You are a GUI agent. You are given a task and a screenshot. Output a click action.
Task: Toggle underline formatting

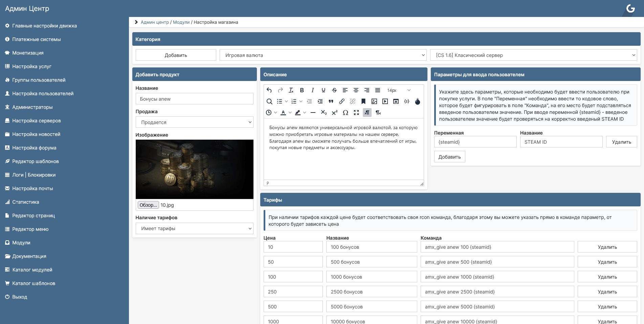pyautogui.click(x=324, y=90)
